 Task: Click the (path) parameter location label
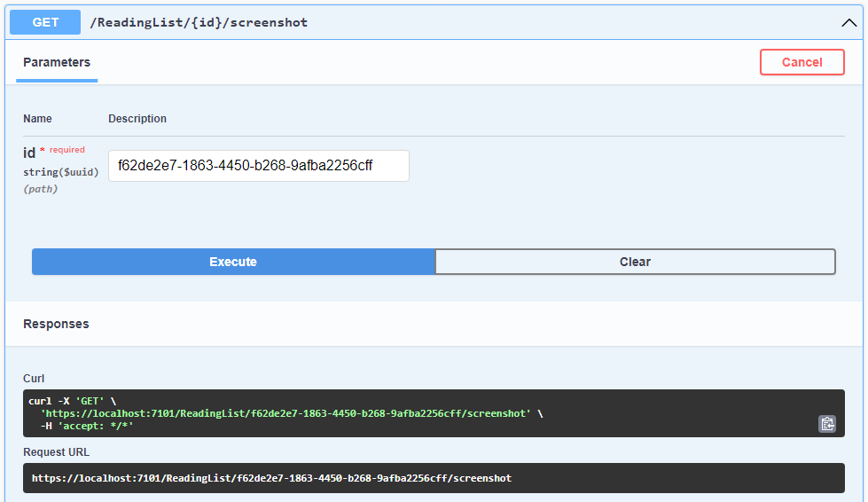pos(41,189)
